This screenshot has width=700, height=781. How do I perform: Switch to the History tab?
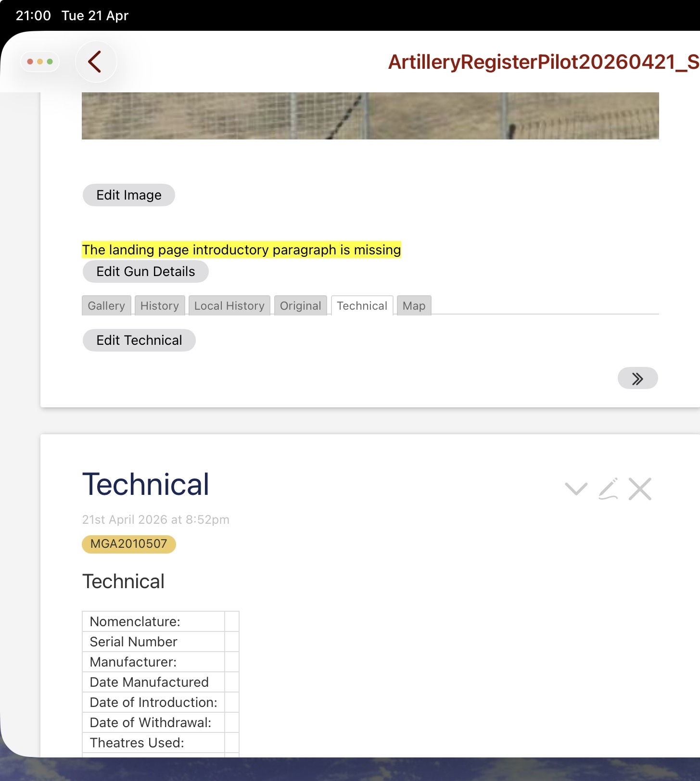point(160,306)
